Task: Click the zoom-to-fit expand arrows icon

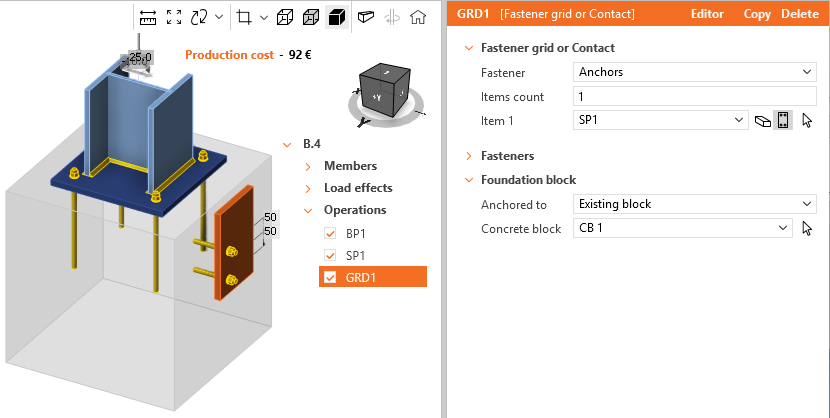Action: [x=174, y=17]
